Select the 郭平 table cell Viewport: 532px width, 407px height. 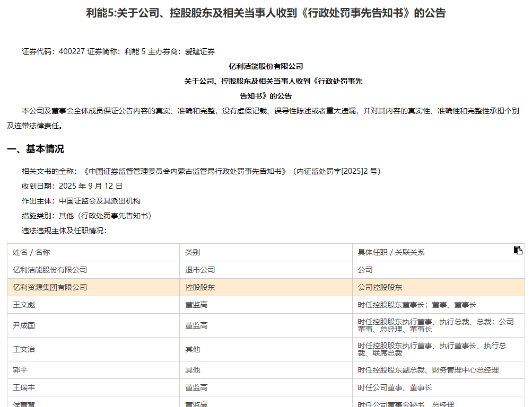point(20,370)
